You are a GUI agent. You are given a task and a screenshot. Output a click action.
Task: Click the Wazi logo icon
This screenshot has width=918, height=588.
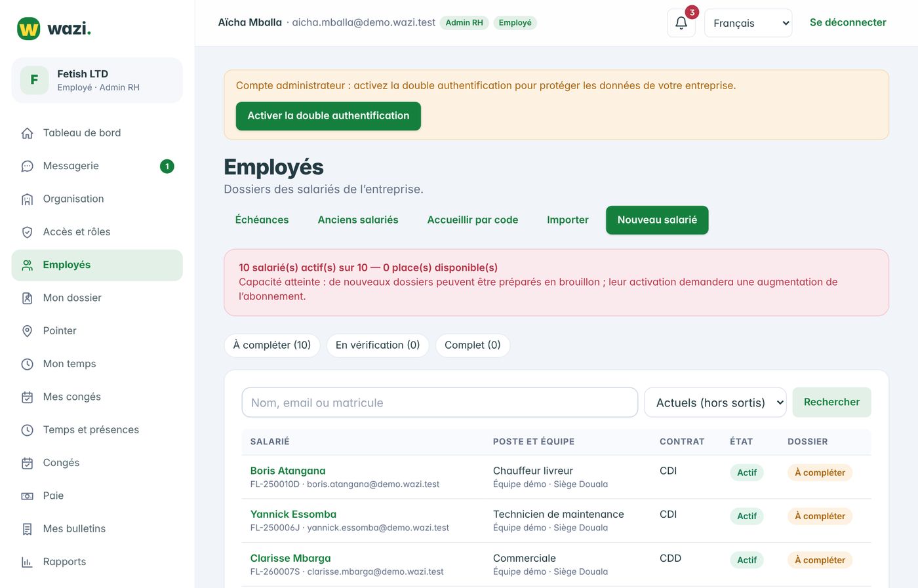tap(28, 29)
